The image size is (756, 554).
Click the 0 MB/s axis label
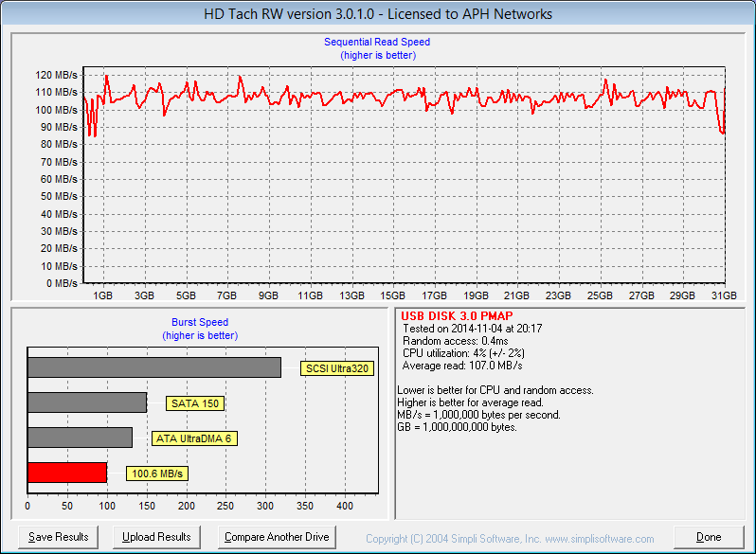click(62, 283)
